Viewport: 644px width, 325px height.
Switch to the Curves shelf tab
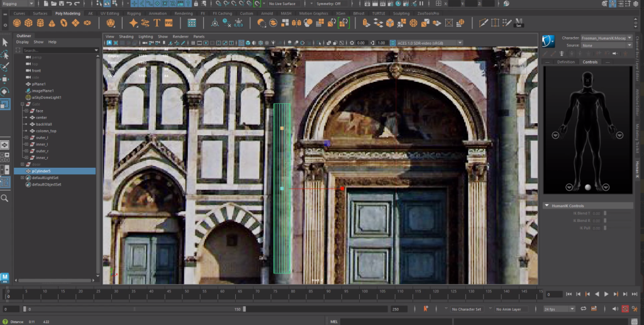pos(19,13)
